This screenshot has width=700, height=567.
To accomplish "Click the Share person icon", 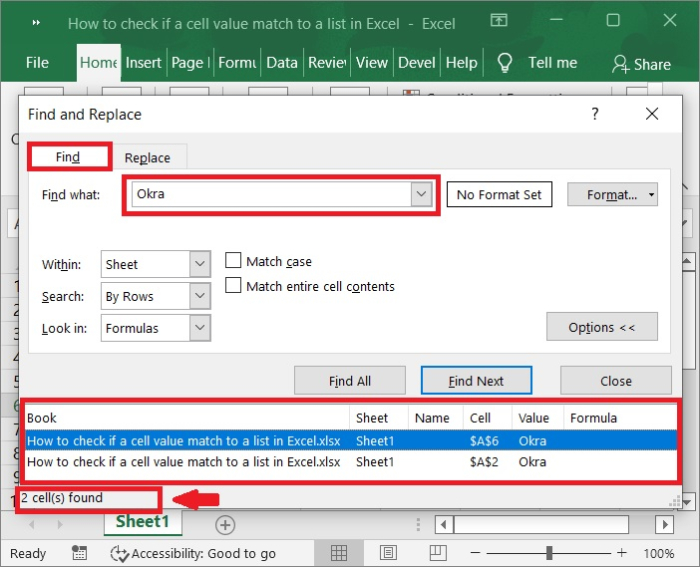I will tap(621, 64).
